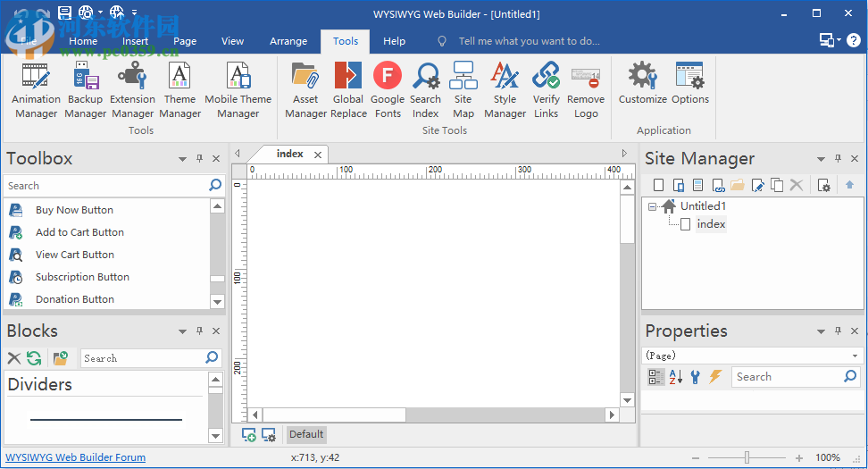Click the zoom in plus button
The image size is (868, 469).
tap(799, 458)
